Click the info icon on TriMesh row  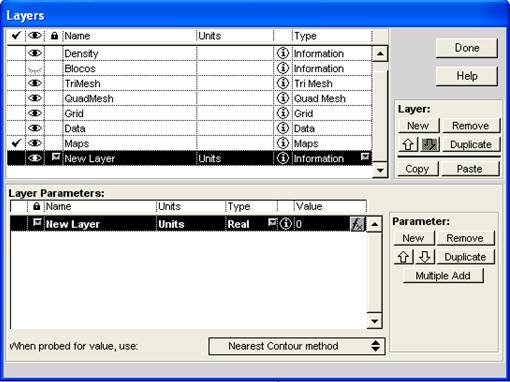[283, 83]
